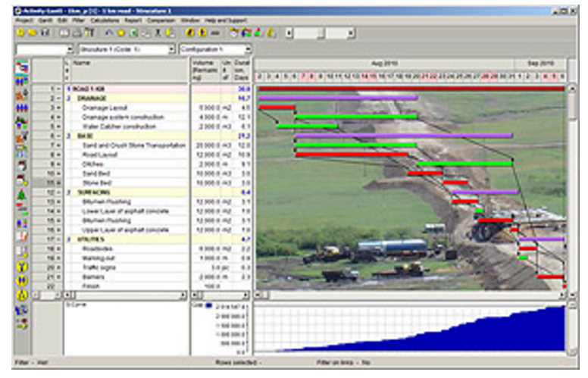Viewport: 588px width, 378px height.
Task: Click the Name column header
Action: 130,70
